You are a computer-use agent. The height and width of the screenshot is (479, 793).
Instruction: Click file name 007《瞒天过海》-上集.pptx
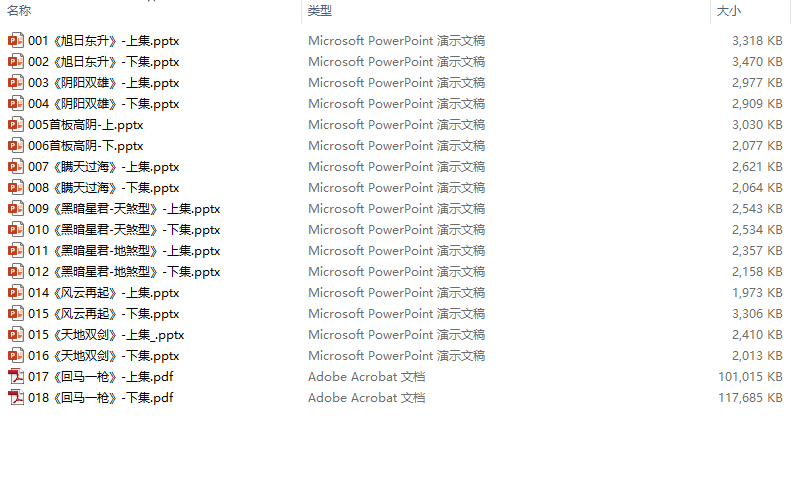pyautogui.click(x=104, y=167)
